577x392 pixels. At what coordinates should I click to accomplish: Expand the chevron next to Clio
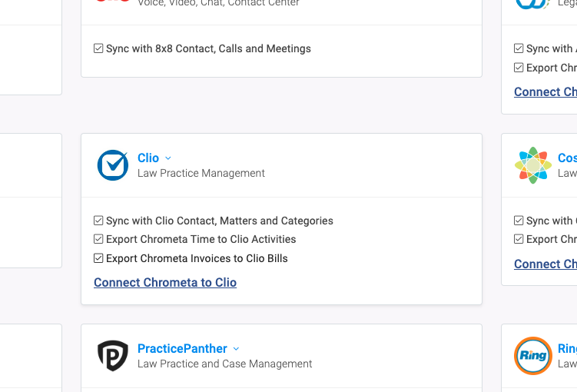(168, 158)
